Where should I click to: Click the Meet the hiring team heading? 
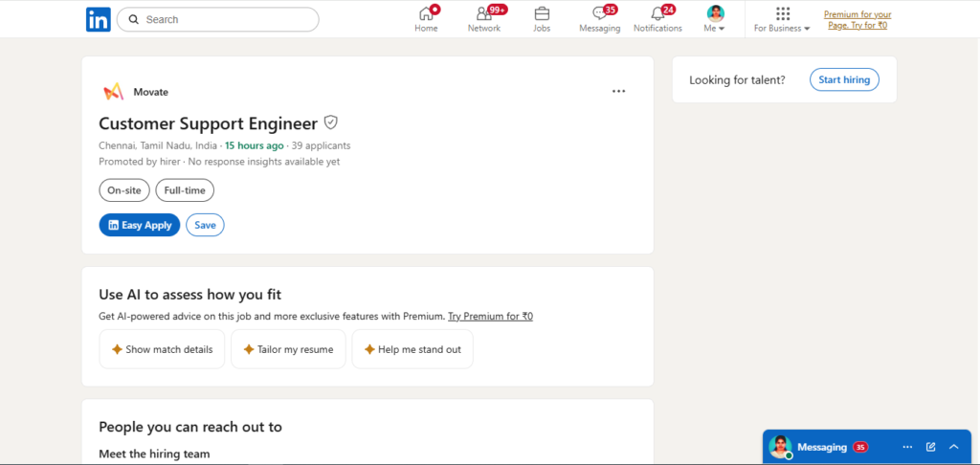click(154, 454)
